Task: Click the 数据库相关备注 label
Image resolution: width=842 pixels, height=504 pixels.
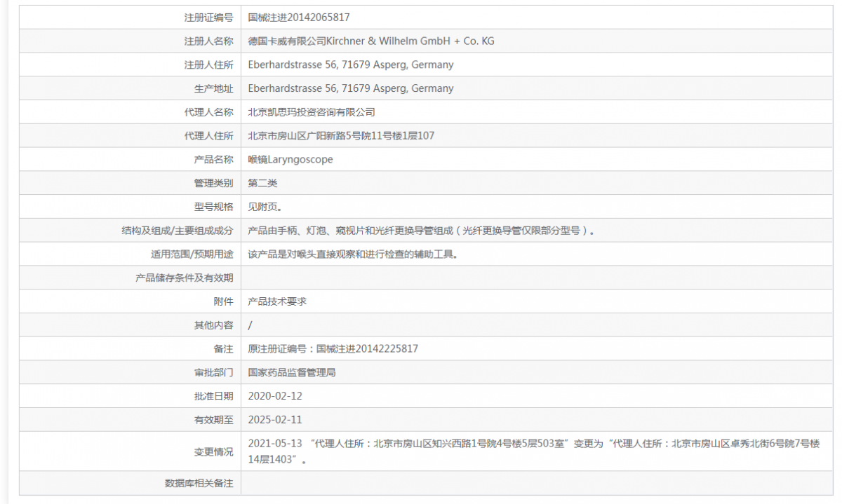Action: 199,484
